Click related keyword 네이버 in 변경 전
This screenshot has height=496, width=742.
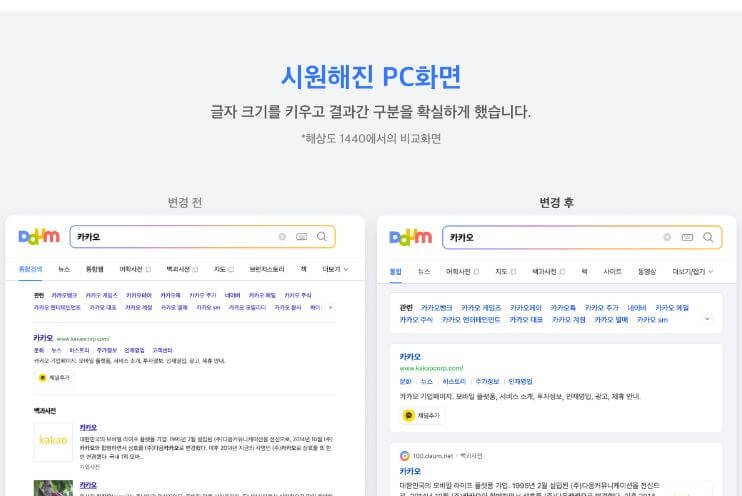[x=232, y=295]
